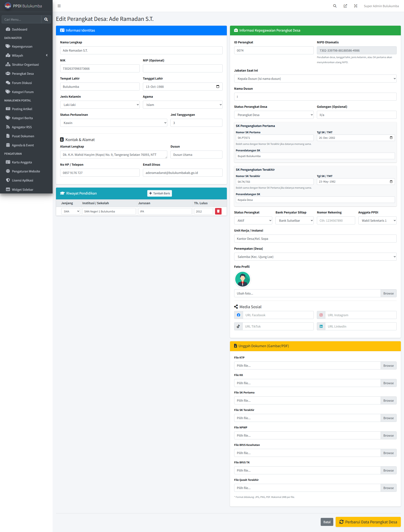This screenshot has height=532, width=404.
Task: Open Jabatan Saat Ini dropdown
Action: [315, 79]
